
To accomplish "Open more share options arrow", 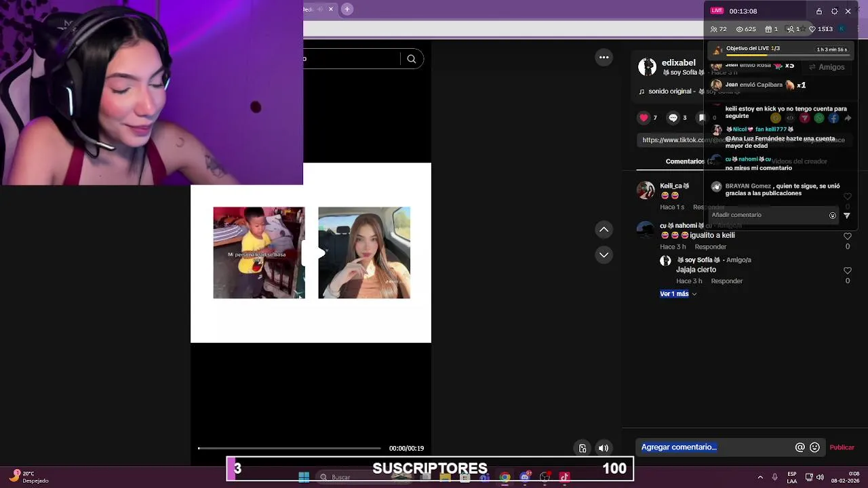I will point(848,118).
